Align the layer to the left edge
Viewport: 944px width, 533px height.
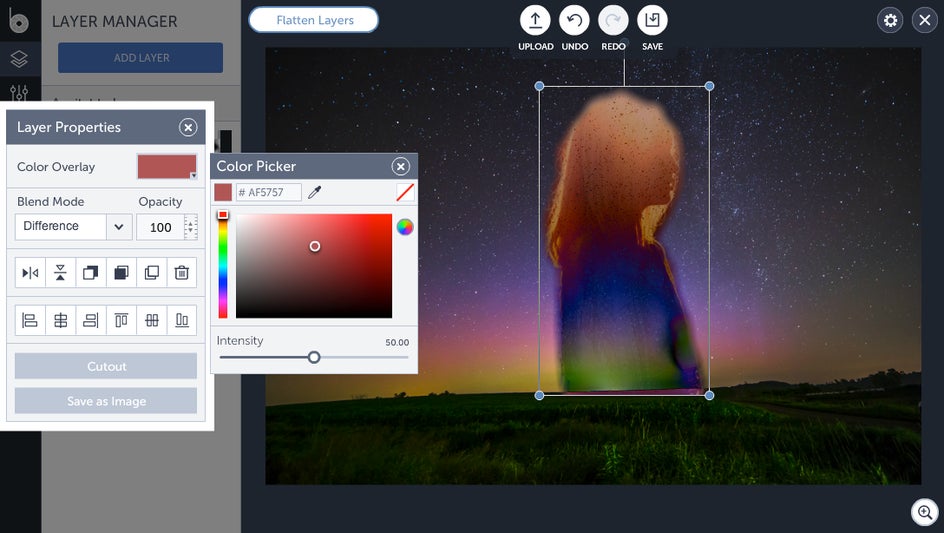click(30, 320)
